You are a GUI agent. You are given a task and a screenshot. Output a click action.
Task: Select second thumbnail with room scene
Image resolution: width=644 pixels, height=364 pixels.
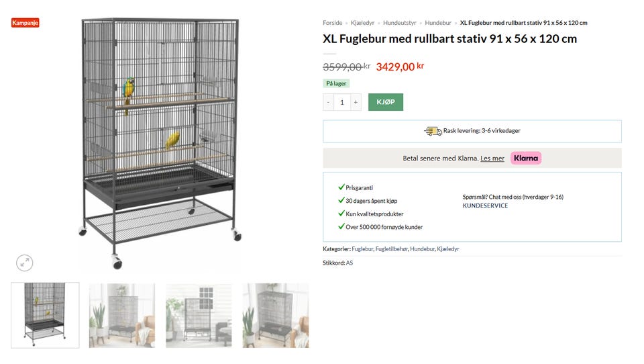click(x=122, y=315)
